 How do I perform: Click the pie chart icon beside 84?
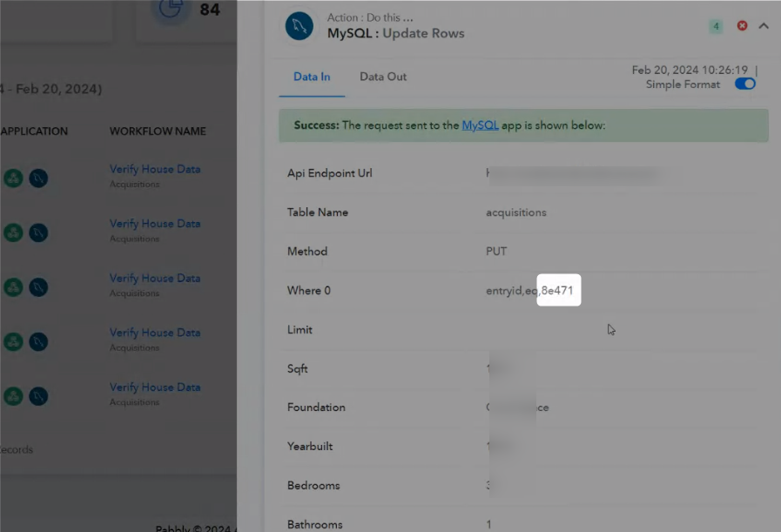171,8
